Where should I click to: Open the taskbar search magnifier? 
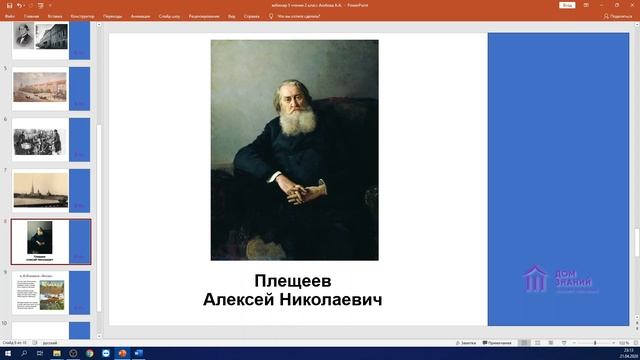point(24,353)
